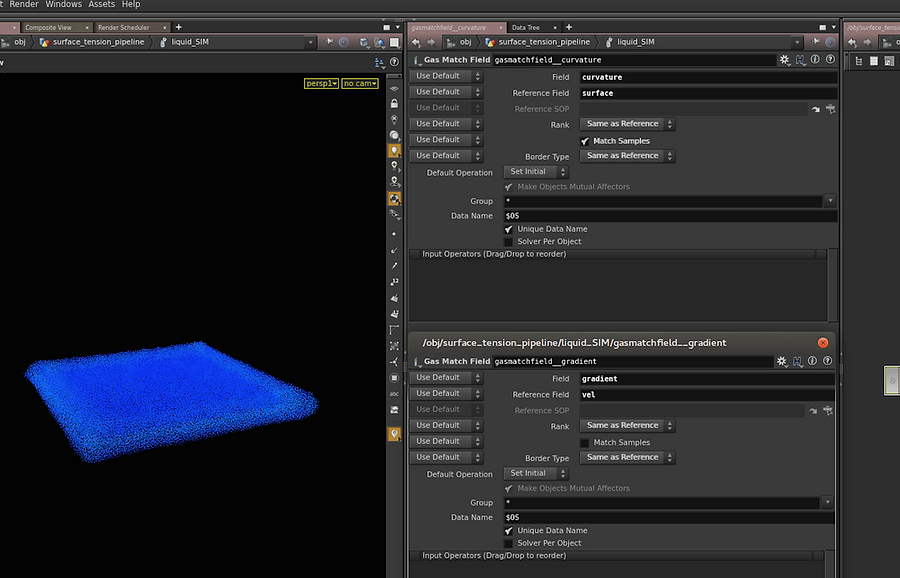Click surface_tension_pipeline in parameter pane path

[544, 42]
